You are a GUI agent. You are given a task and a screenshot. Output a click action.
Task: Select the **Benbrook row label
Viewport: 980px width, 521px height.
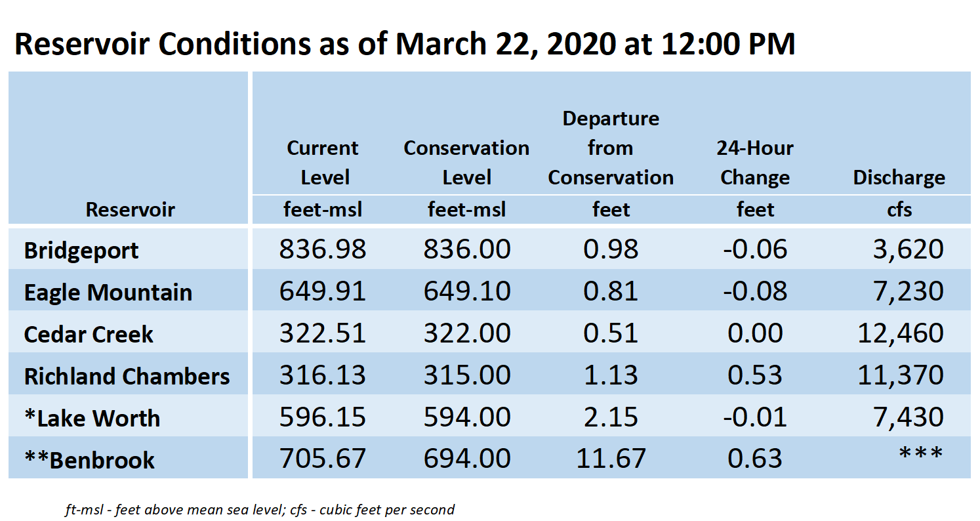(89, 461)
